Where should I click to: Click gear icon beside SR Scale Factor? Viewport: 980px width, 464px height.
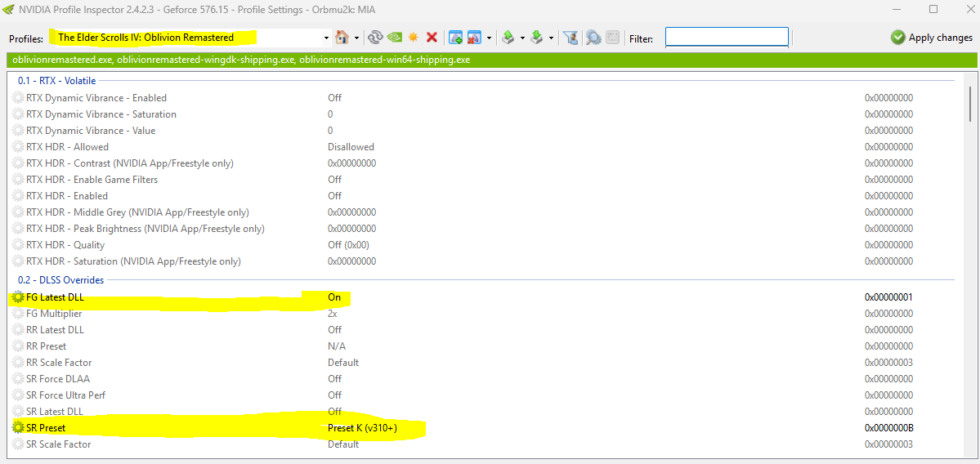click(18, 444)
